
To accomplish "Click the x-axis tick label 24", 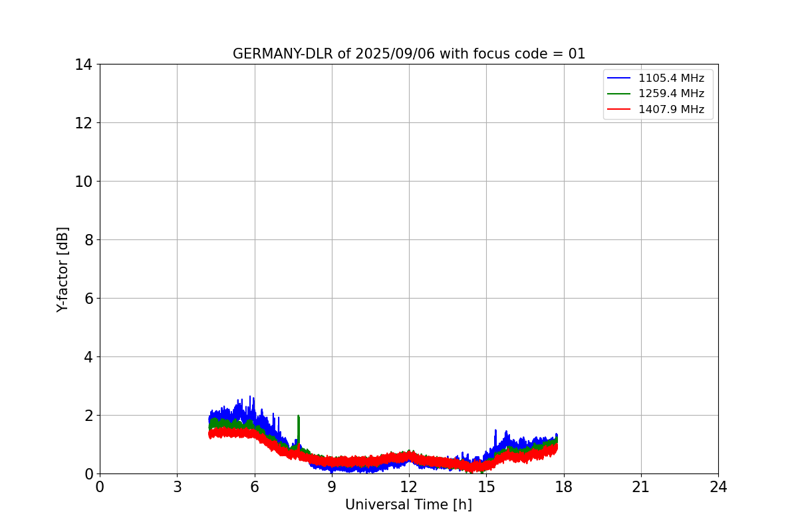I will pos(718,487).
